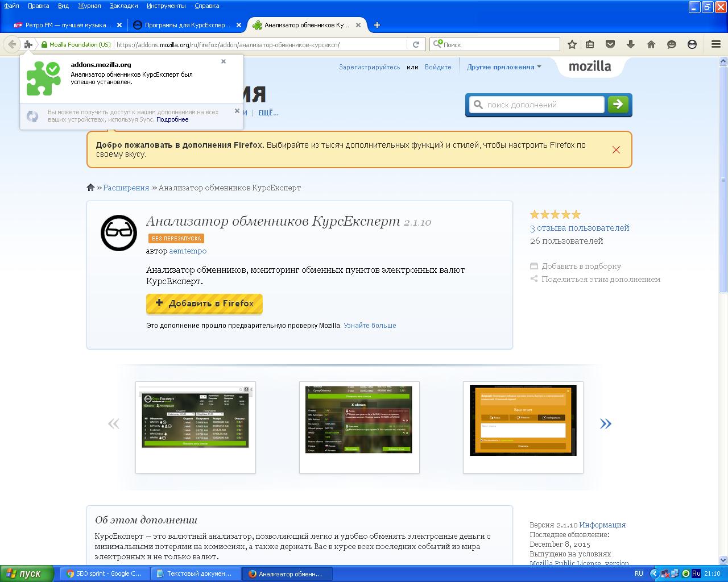Dismiss the Sync hint in the popup
This screenshot has width=728, height=582.
tap(237, 111)
